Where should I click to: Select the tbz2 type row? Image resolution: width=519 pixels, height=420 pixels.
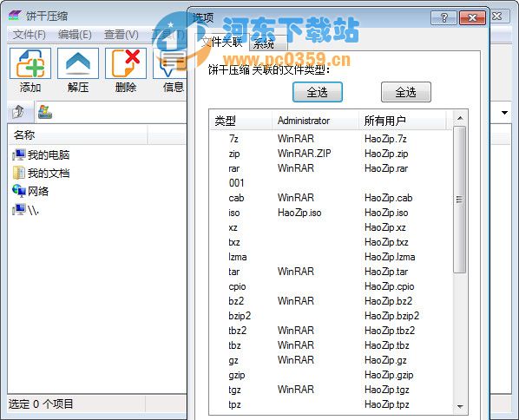click(x=331, y=331)
